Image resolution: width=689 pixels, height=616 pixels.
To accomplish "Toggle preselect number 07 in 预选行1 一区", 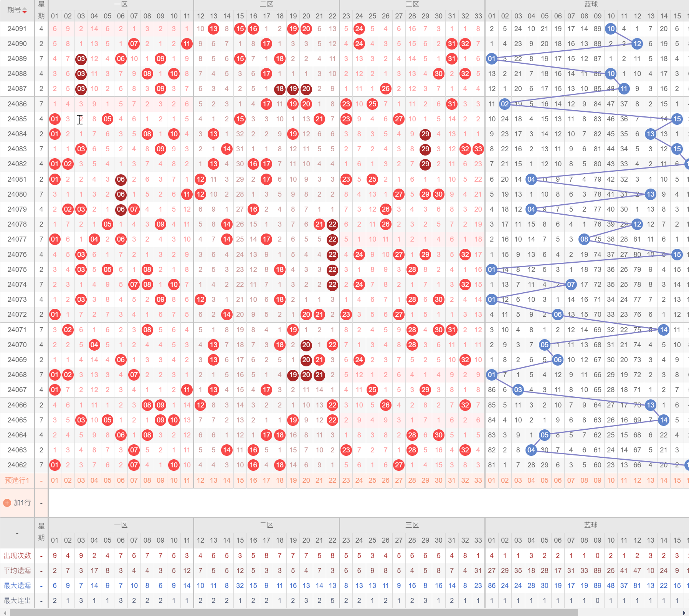I will click(134, 480).
